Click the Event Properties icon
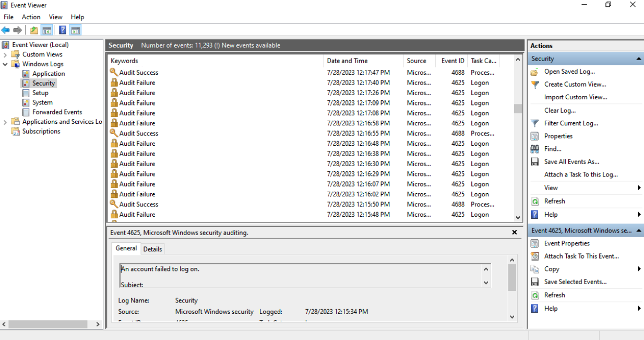 tap(535, 243)
